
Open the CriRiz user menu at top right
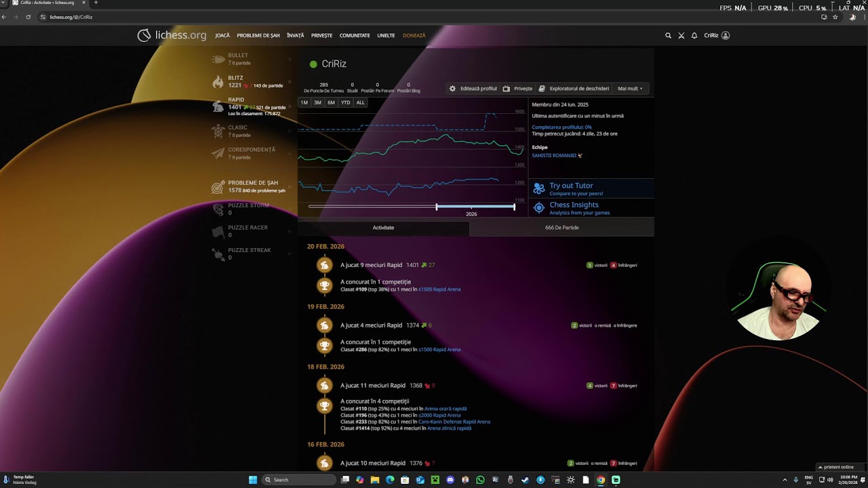pyautogui.click(x=717, y=35)
